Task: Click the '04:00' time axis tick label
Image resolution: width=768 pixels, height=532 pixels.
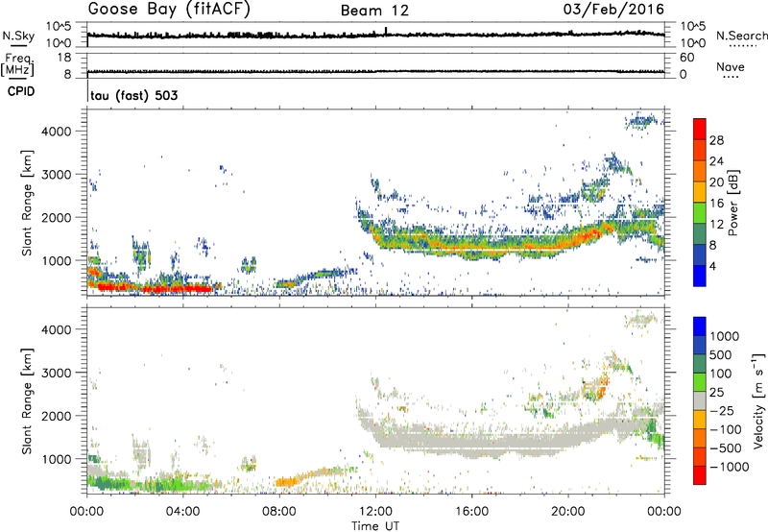Action: [182, 512]
